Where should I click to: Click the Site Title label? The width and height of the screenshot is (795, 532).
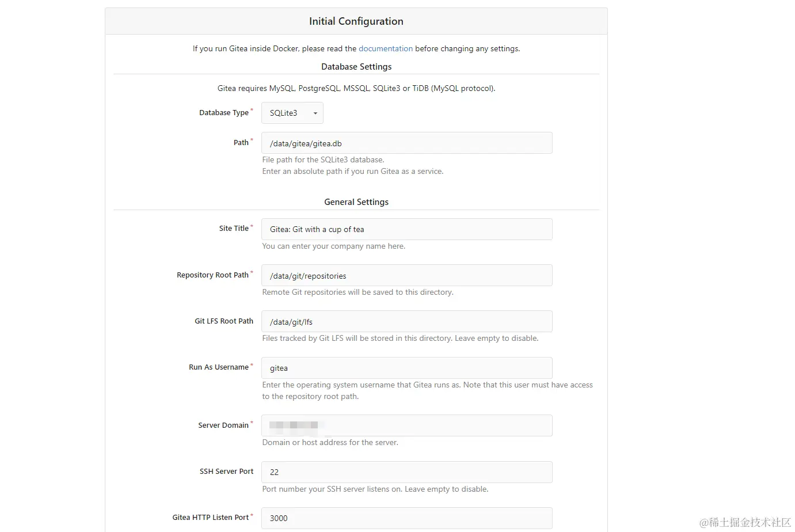(x=234, y=229)
